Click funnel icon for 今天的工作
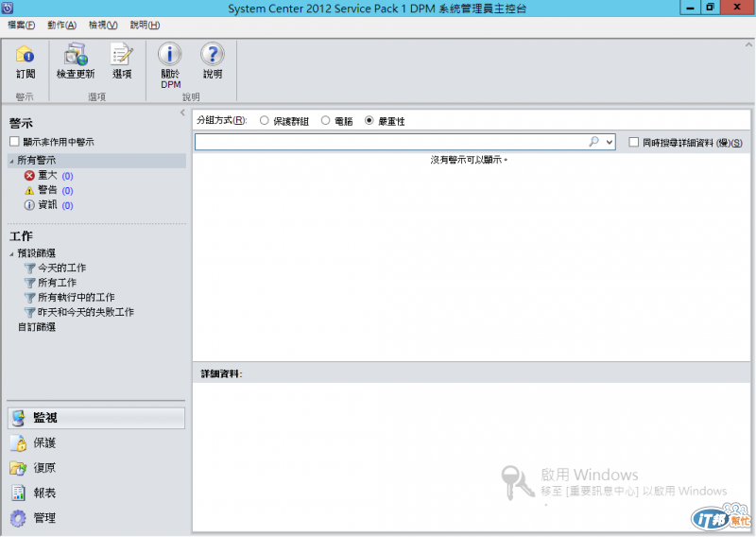 [30, 268]
